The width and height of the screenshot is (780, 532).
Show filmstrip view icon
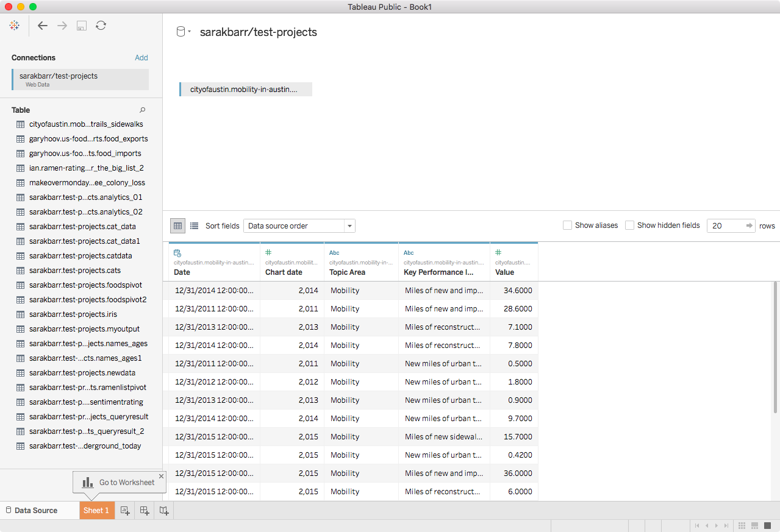754,525
